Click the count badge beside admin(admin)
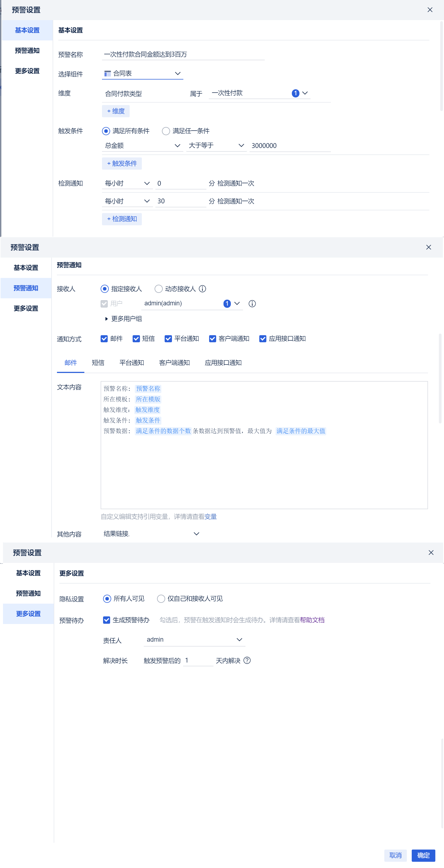Image resolution: width=444 pixels, height=868 pixels. tap(227, 304)
